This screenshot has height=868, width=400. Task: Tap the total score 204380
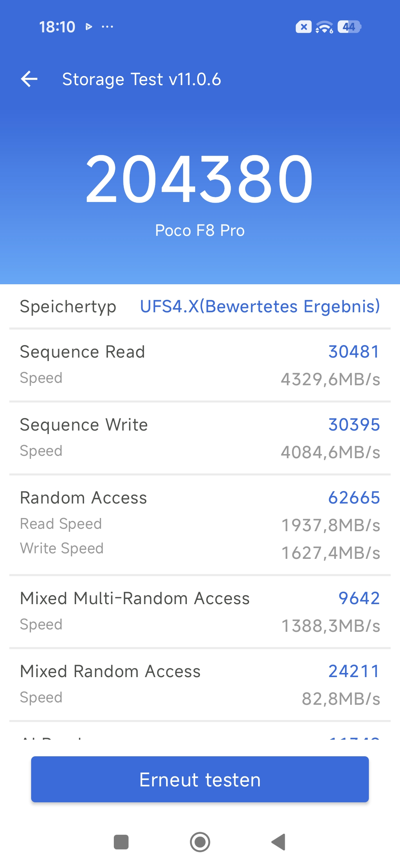(x=200, y=179)
